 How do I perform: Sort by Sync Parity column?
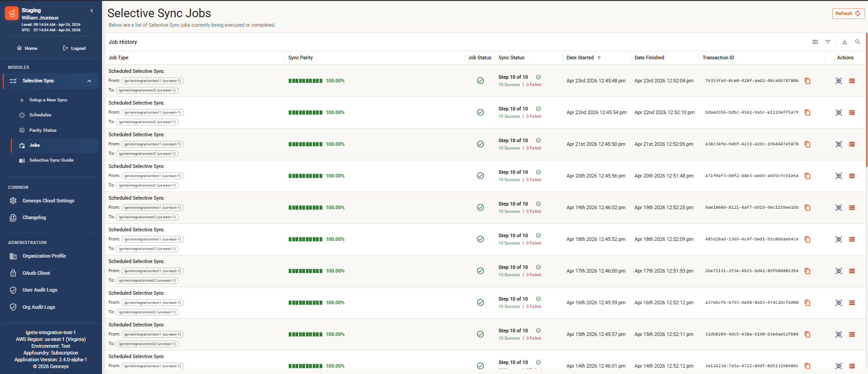click(301, 58)
